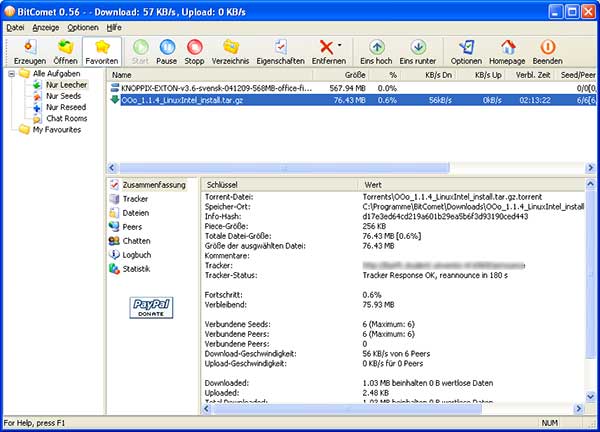
Task: Open Chat Rooms tree item
Action: [x=67, y=118]
